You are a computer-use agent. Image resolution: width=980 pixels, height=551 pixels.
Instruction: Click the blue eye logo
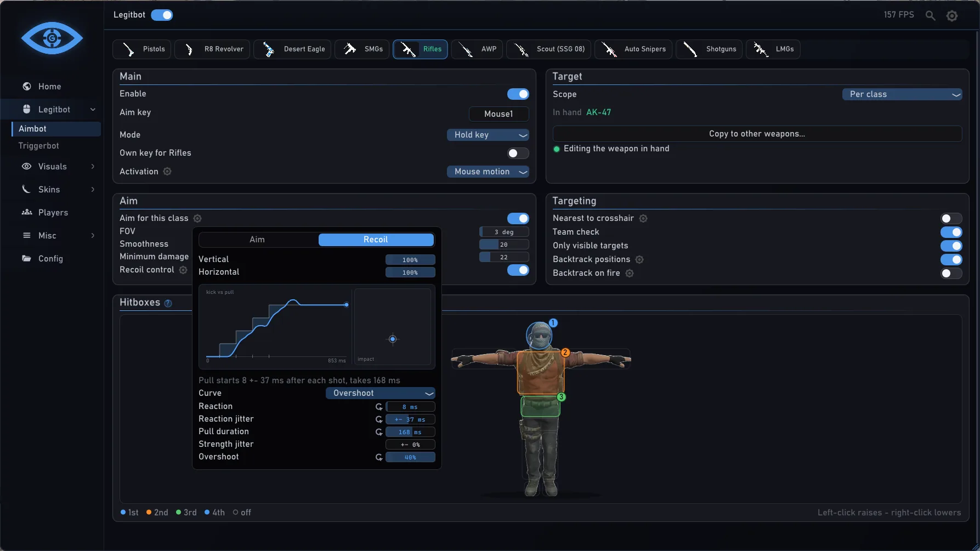coord(52,38)
